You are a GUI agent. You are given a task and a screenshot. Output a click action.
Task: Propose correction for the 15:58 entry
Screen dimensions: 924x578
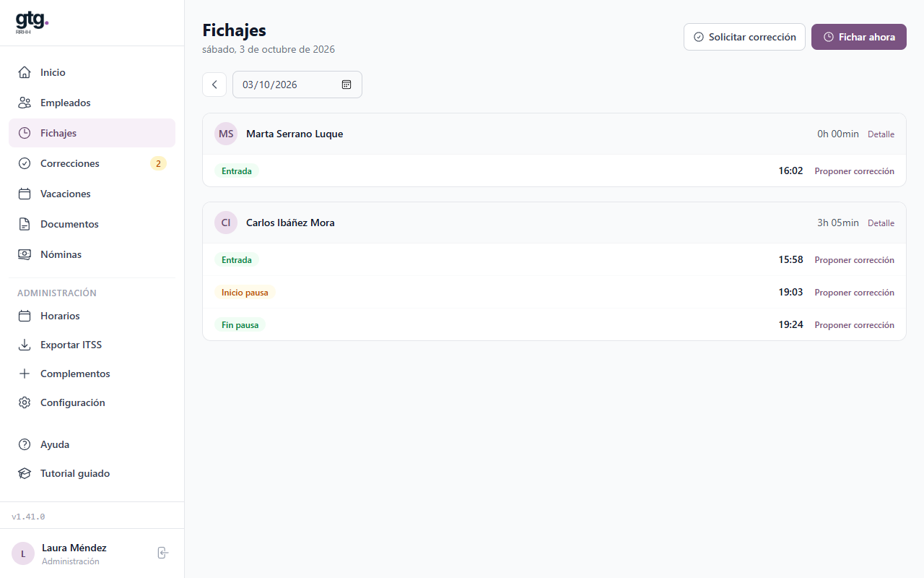[x=854, y=260]
